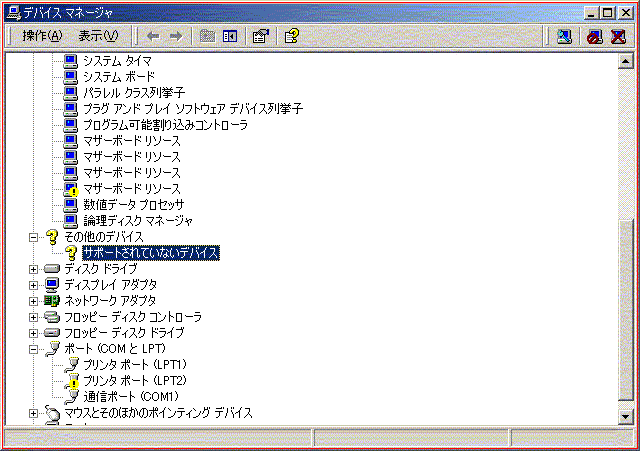Screen dimensions: 640x451
Task: Click the Uninstall device red X icon
Action: click(618, 37)
